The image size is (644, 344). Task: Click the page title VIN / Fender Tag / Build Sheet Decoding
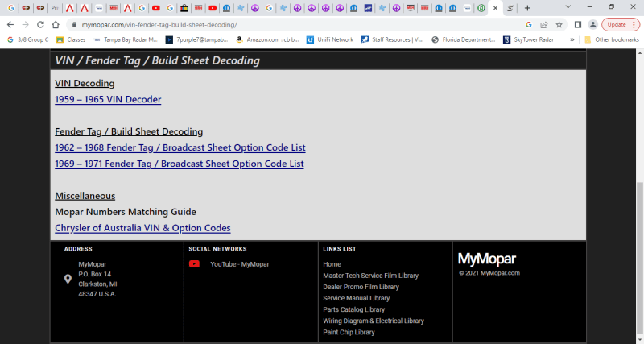click(x=158, y=60)
